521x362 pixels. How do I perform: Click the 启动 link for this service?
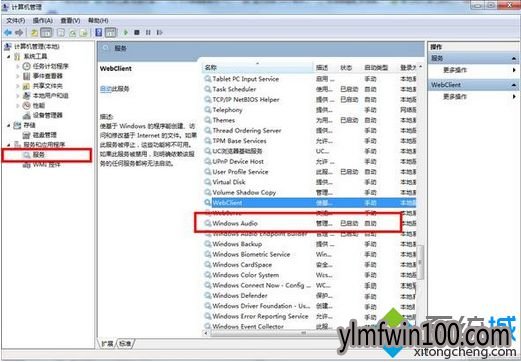click(105, 89)
